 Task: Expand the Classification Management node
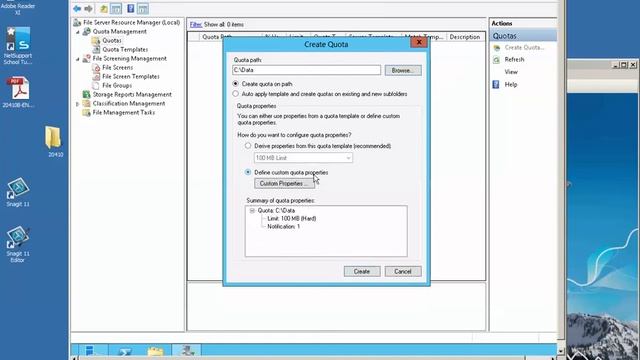click(x=78, y=104)
